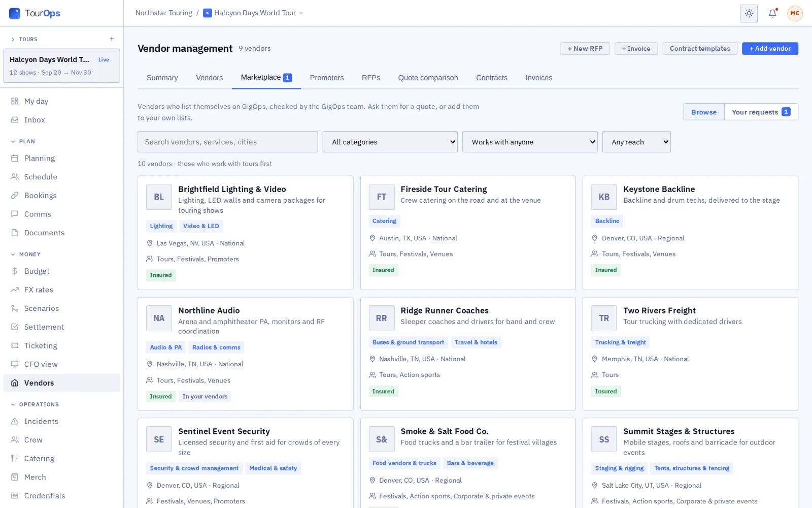
Task: Open Halcyon Days World Tour breadcrumb dropdown
Action: tap(253, 13)
